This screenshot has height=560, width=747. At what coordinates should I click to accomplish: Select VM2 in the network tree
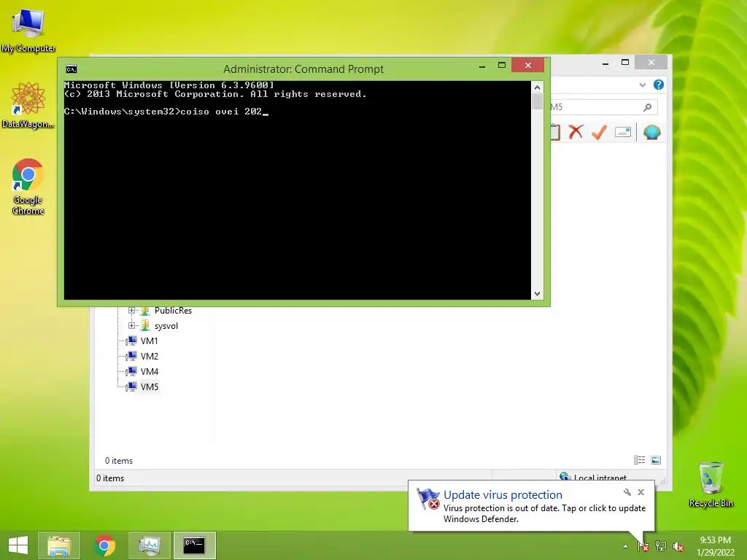pyautogui.click(x=149, y=356)
